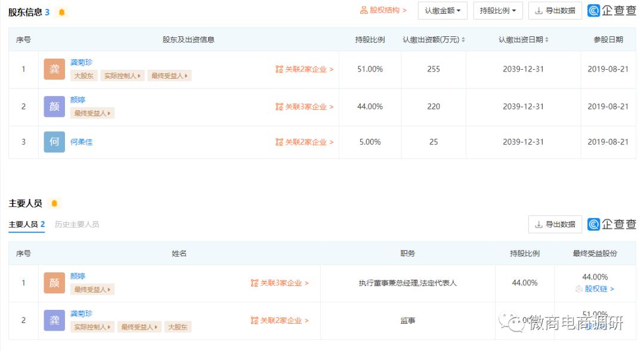Click the alert bell beside 主要人员
Screen dimensions: 644x351
[x=54, y=203]
